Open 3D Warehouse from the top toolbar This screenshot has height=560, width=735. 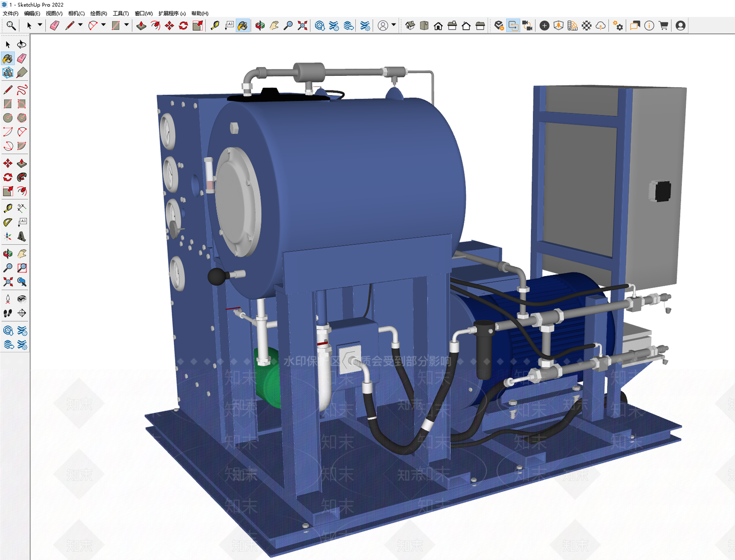[x=320, y=26]
